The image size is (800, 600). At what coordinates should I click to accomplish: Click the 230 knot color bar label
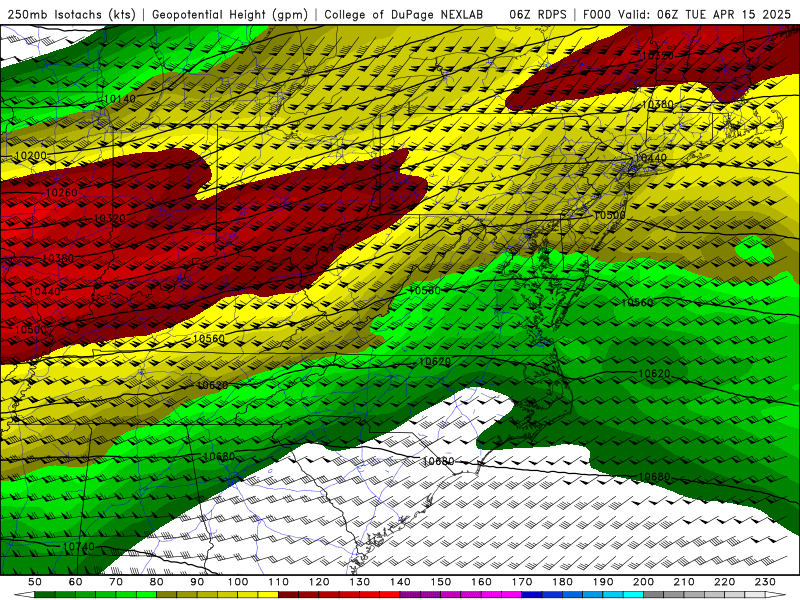click(x=765, y=582)
